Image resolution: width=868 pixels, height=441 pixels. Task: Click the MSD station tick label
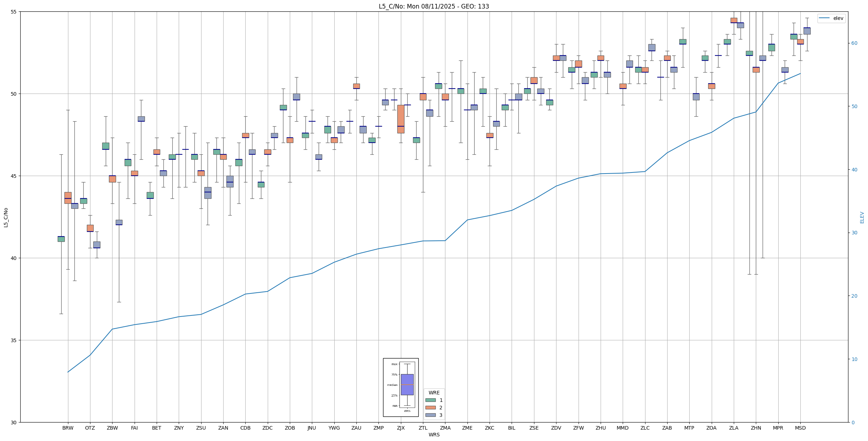pyautogui.click(x=800, y=428)
